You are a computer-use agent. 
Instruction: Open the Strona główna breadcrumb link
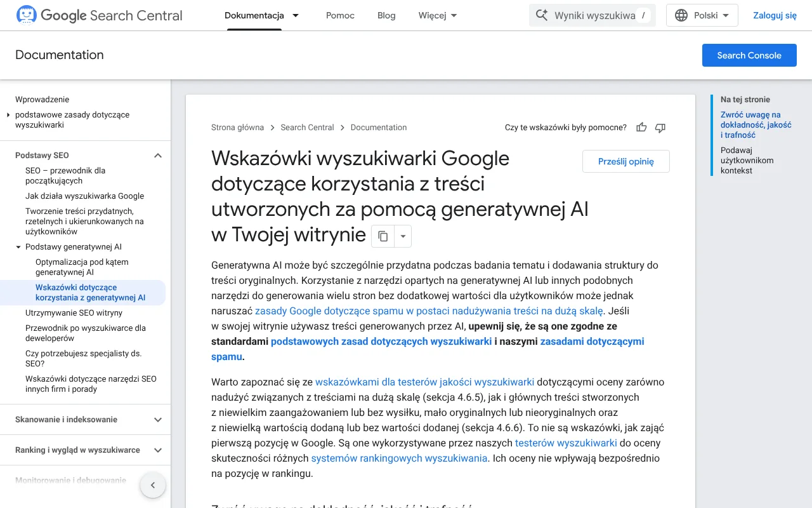click(x=237, y=128)
